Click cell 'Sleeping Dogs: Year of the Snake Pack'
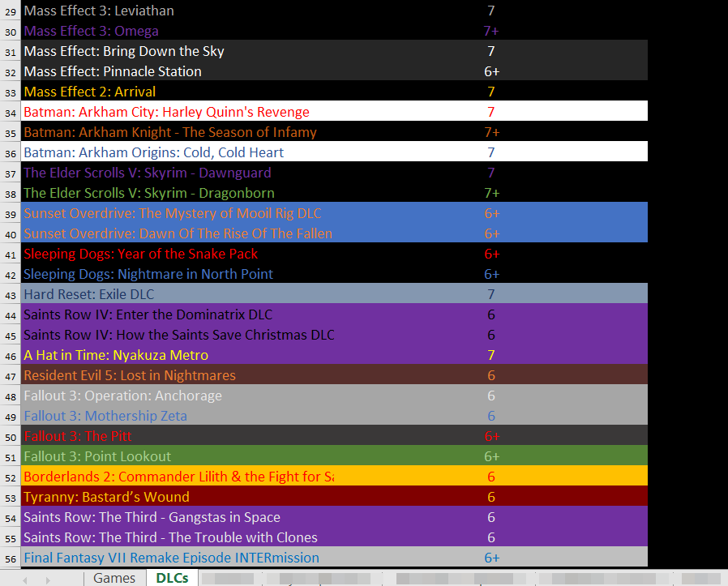The image size is (728, 586). click(x=178, y=254)
